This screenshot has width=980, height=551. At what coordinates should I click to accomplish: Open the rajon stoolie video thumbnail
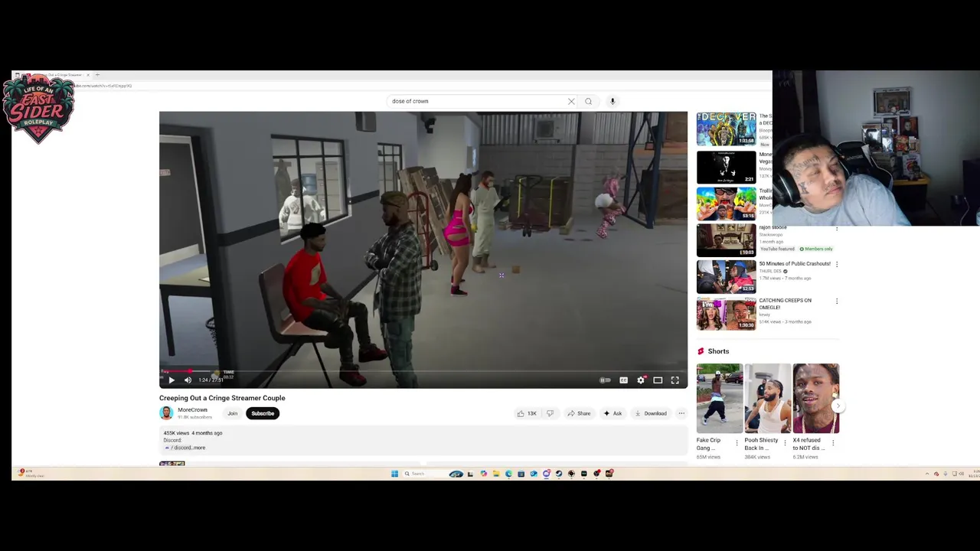(x=726, y=240)
